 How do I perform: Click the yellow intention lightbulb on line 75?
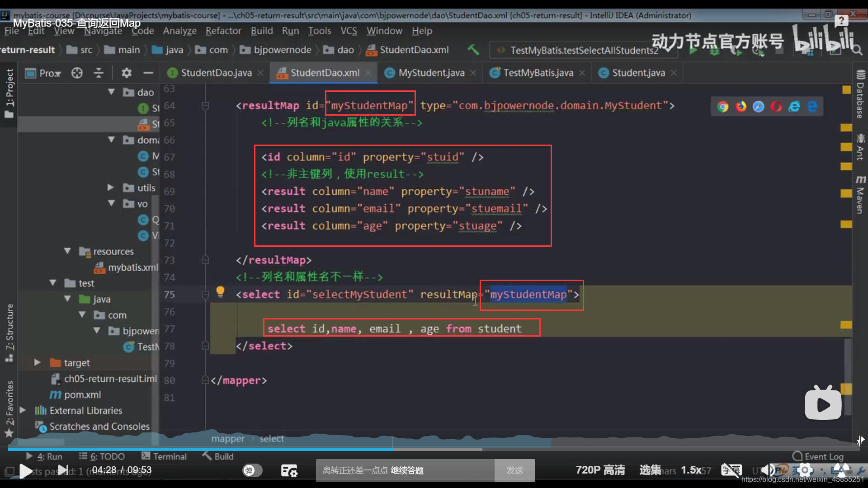(220, 292)
